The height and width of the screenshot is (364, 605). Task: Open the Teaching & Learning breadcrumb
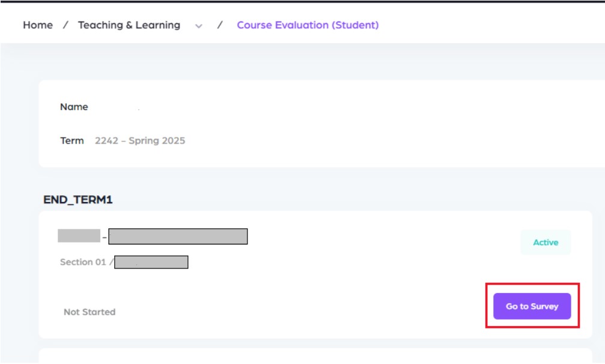click(129, 25)
